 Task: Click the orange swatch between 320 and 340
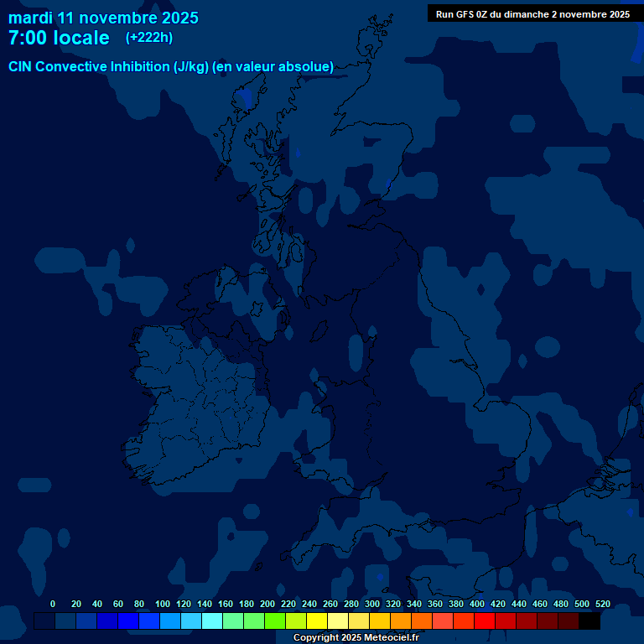pos(401,621)
